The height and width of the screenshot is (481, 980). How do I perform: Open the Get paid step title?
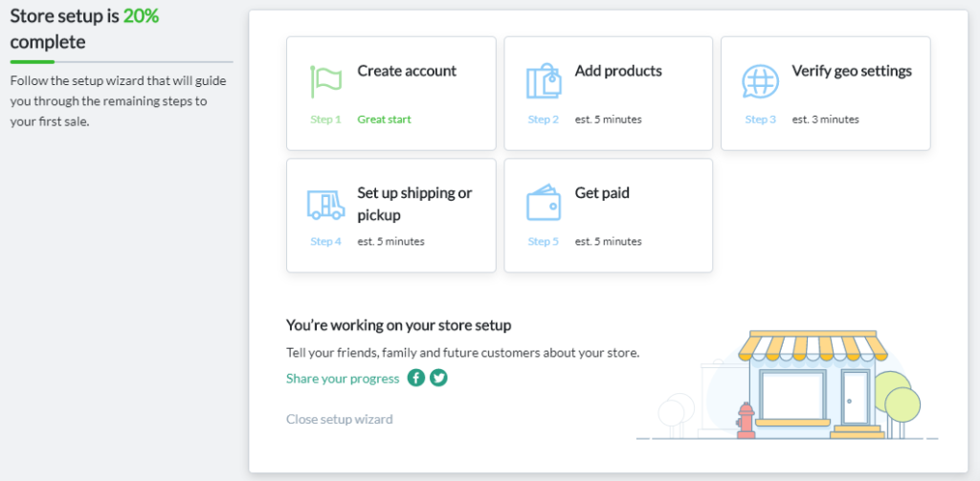tap(602, 193)
